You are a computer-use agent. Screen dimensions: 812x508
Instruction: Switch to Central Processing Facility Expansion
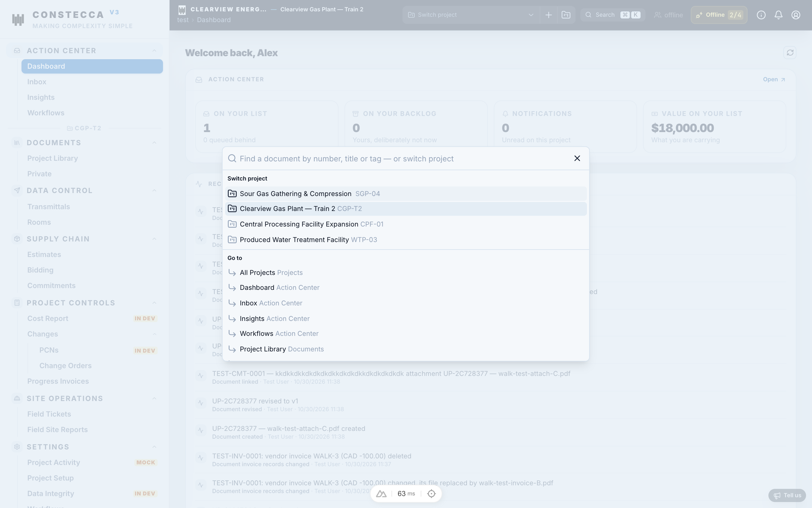(x=406, y=224)
